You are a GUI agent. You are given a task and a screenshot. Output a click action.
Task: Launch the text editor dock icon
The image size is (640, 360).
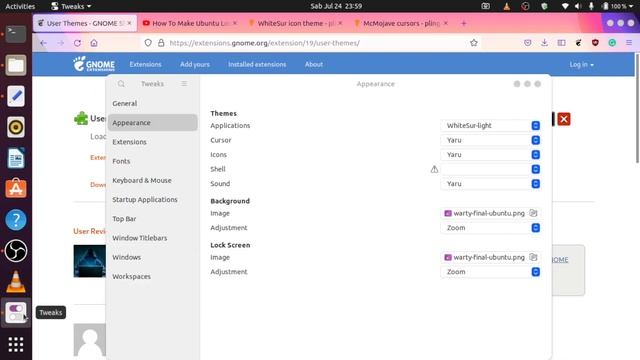point(16,96)
